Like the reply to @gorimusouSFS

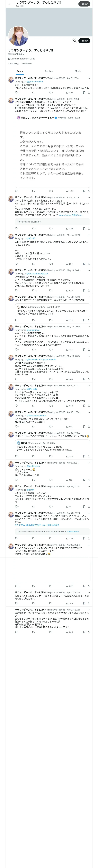click(x=50, y=92)
